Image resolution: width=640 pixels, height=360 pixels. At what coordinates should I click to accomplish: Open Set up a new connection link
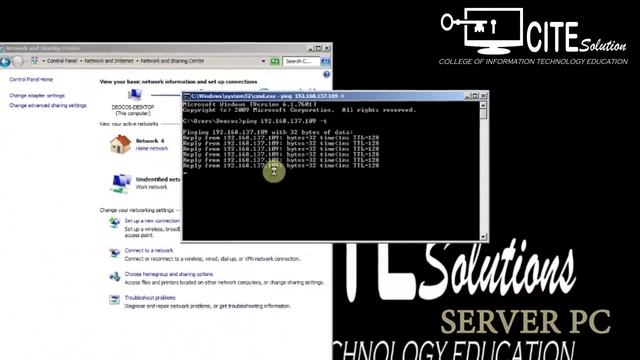point(152,220)
